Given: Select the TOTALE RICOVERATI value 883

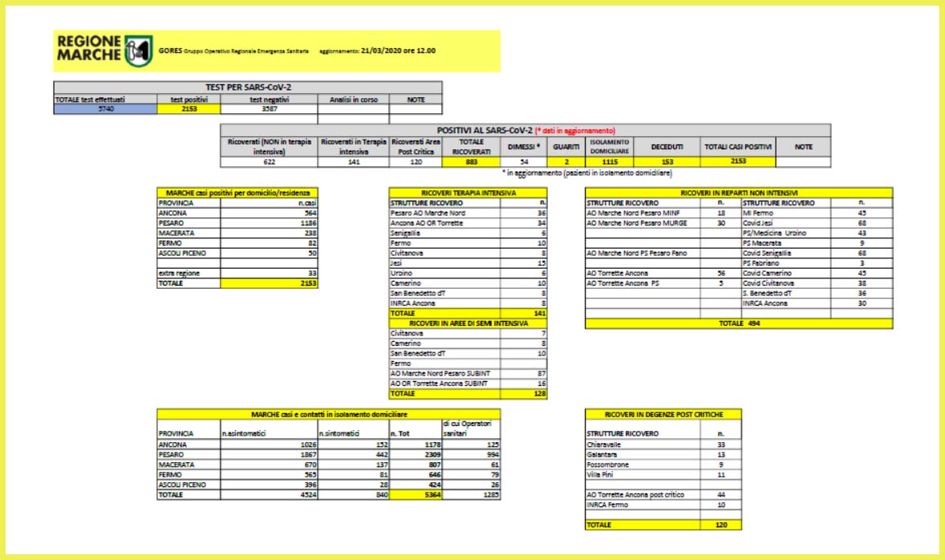Looking at the screenshot, I should [470, 161].
